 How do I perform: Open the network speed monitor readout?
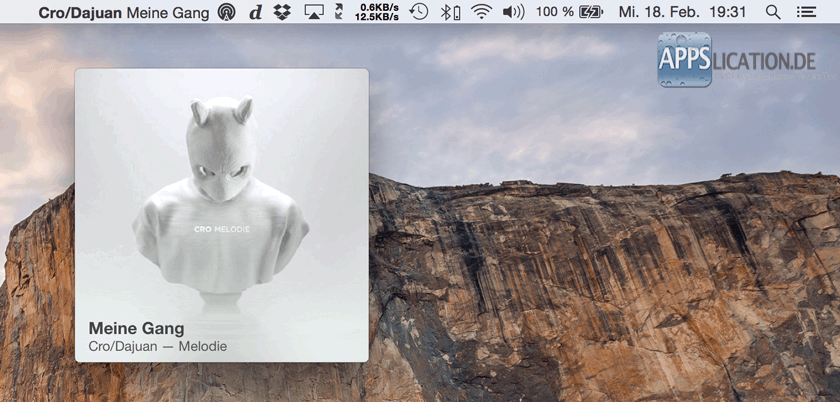379,12
